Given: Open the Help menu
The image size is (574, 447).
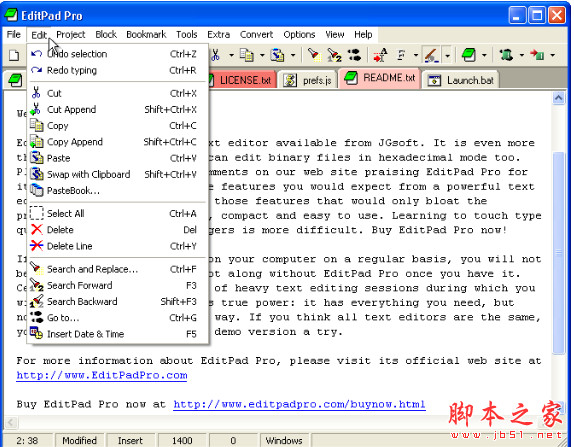Looking at the screenshot, I should point(363,34).
